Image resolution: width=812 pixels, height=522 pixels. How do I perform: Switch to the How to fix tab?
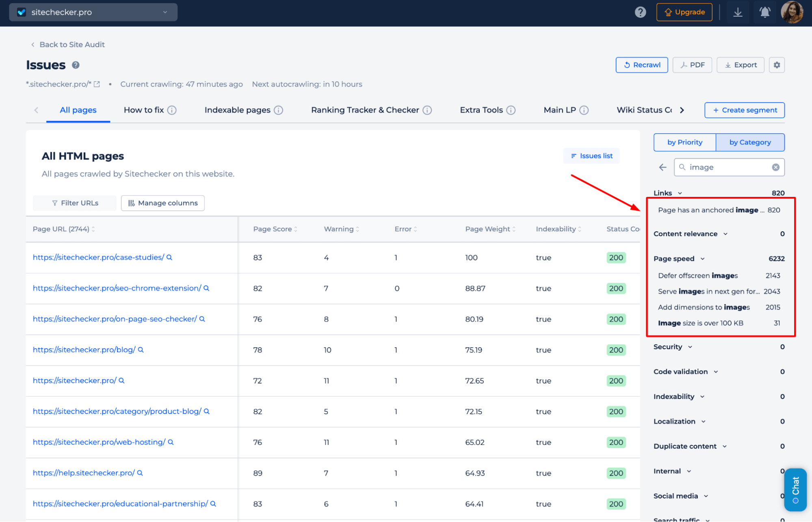(x=143, y=110)
